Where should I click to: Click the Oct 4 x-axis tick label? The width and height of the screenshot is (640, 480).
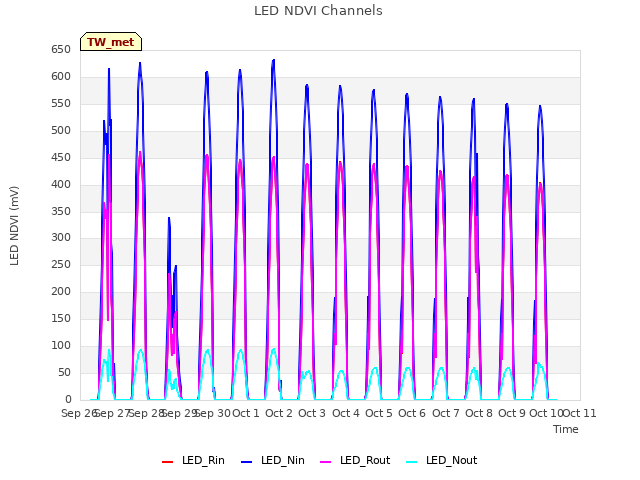pos(346,413)
